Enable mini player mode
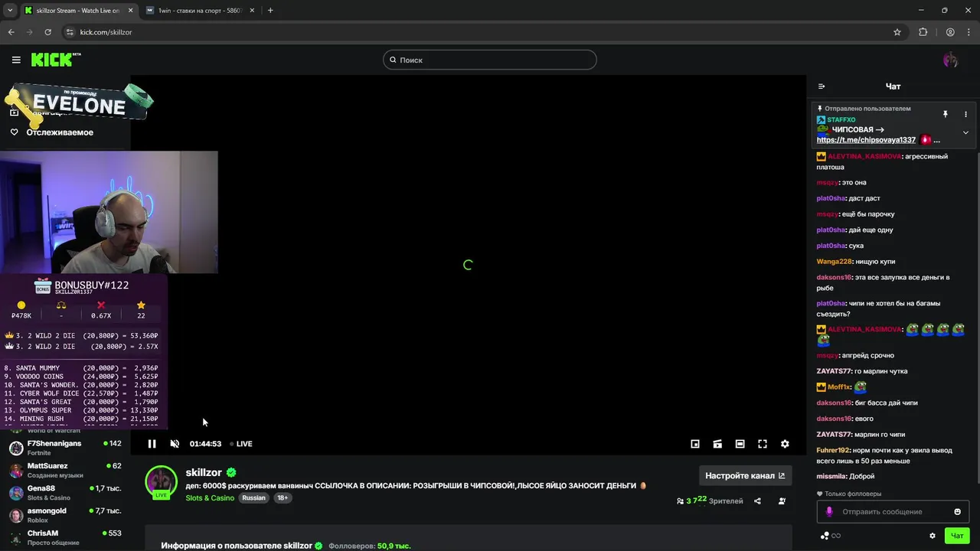 coord(695,444)
